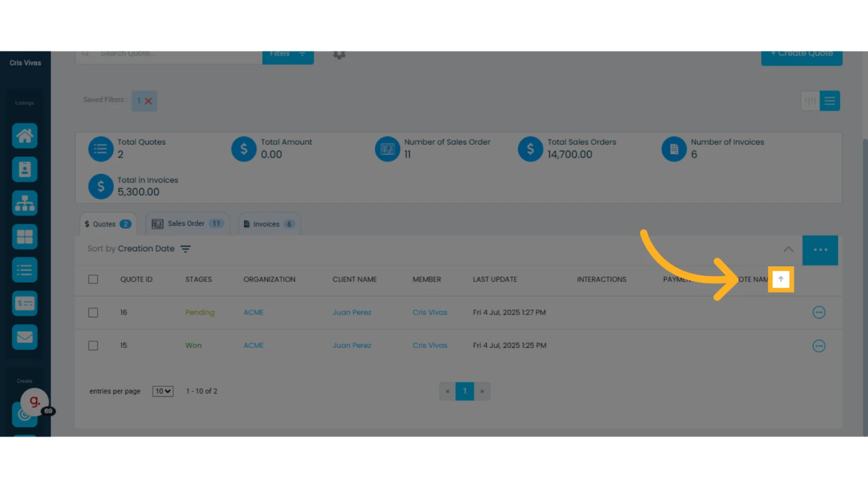Check the box for quote 16
This screenshot has height=488, width=868.
(93, 313)
